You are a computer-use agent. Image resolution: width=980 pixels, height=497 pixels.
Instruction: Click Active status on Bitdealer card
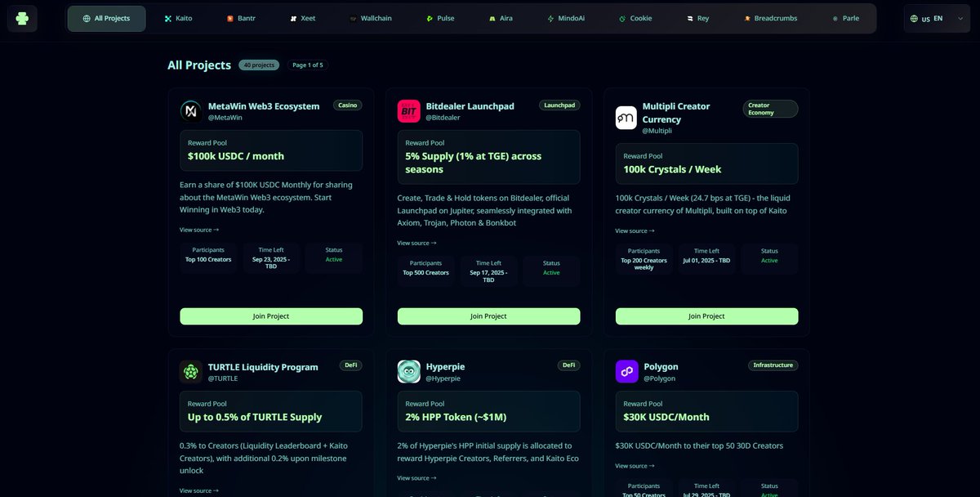tap(551, 273)
